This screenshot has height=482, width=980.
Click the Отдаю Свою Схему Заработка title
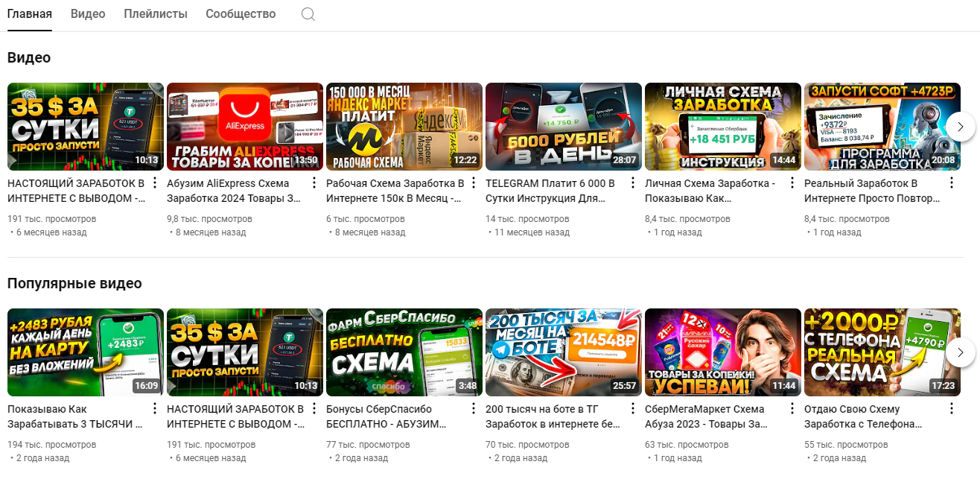click(864, 416)
